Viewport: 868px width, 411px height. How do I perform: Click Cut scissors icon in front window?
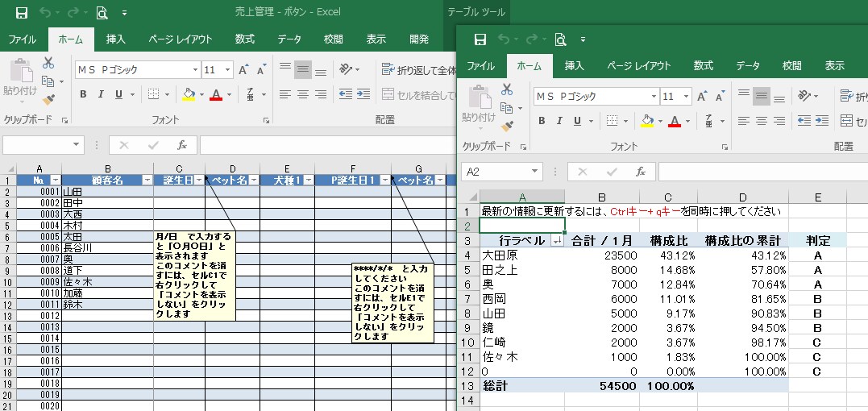pos(507,89)
